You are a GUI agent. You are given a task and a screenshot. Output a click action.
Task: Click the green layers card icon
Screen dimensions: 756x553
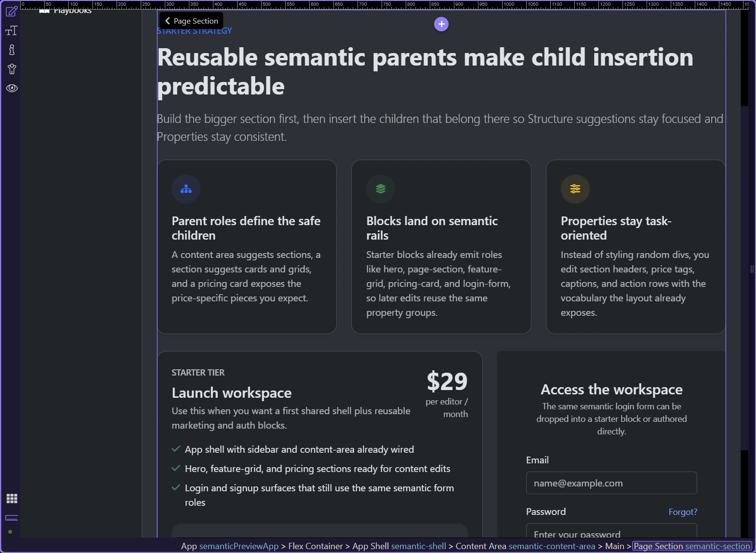click(x=381, y=189)
